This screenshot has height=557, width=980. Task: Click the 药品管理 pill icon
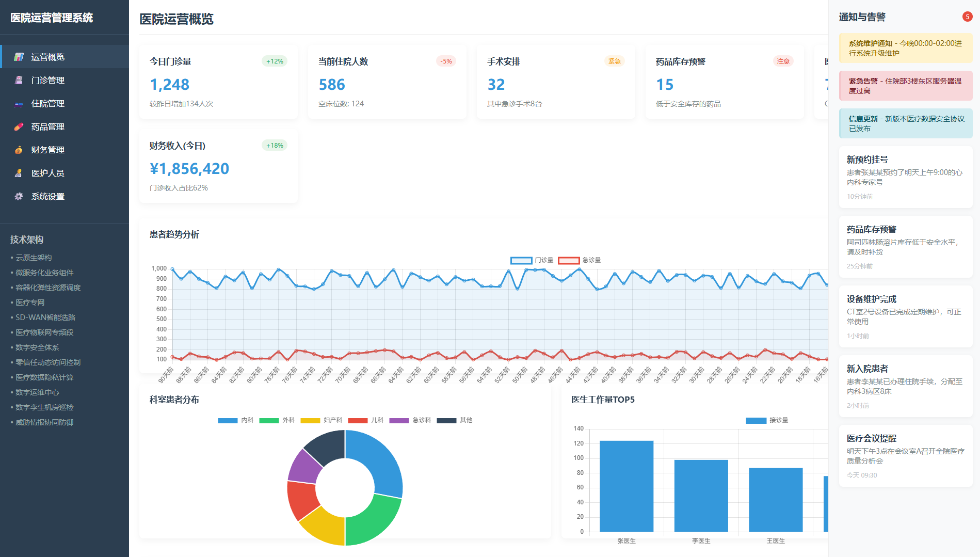19,126
